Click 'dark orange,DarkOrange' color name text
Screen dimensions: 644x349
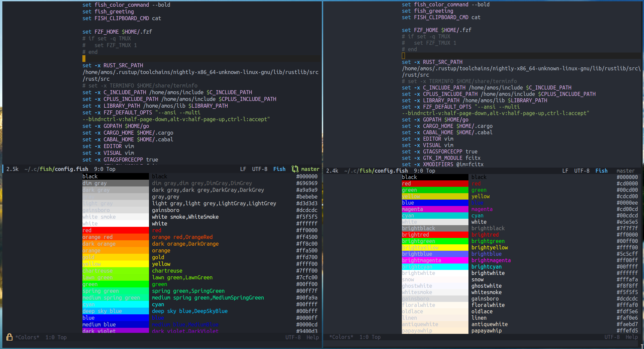(x=185, y=244)
